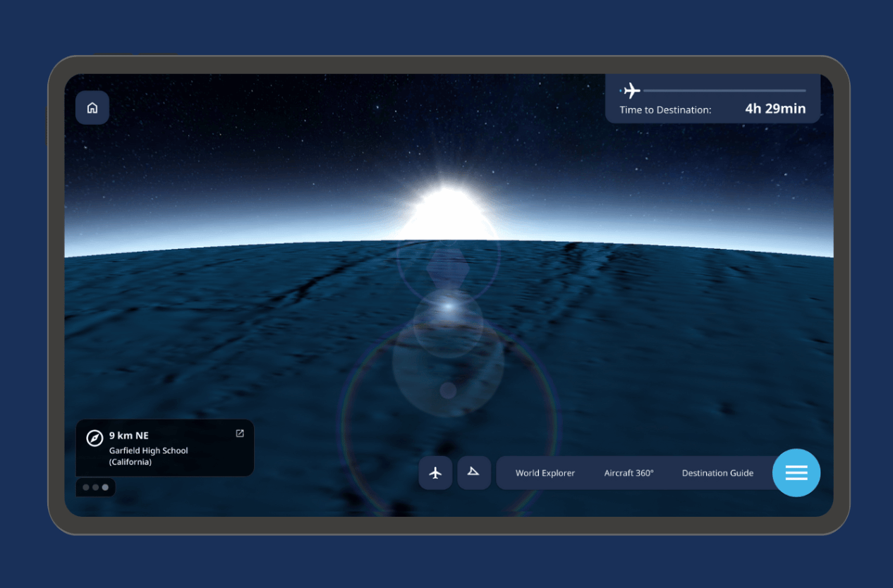Image resolution: width=893 pixels, height=588 pixels.
Task: Click the 4h 29min remaining time value
Action: click(x=775, y=109)
